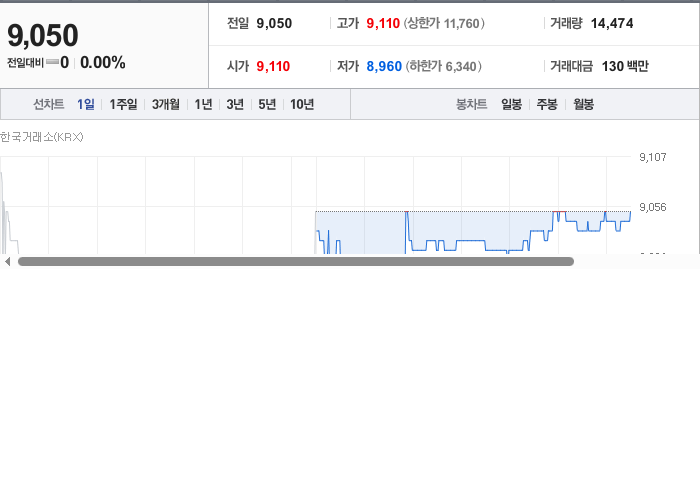The image size is (700, 490).
Task: Click the 9,107 axis label
Action: (653, 157)
